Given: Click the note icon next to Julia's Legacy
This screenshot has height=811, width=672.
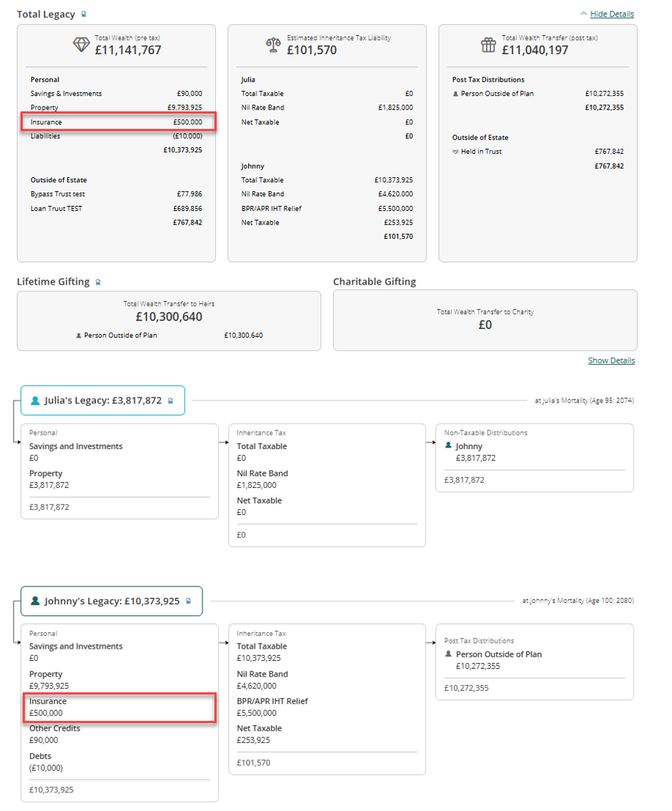Looking at the screenshot, I should tap(171, 400).
